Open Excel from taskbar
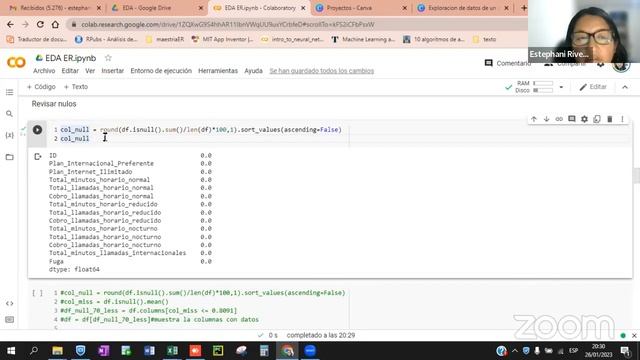This screenshot has width=640, height=360. coord(172,351)
